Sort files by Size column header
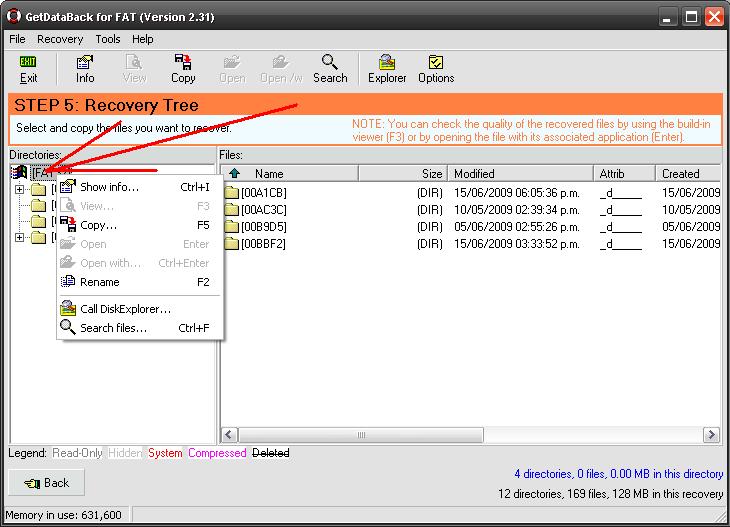 [x=403, y=174]
